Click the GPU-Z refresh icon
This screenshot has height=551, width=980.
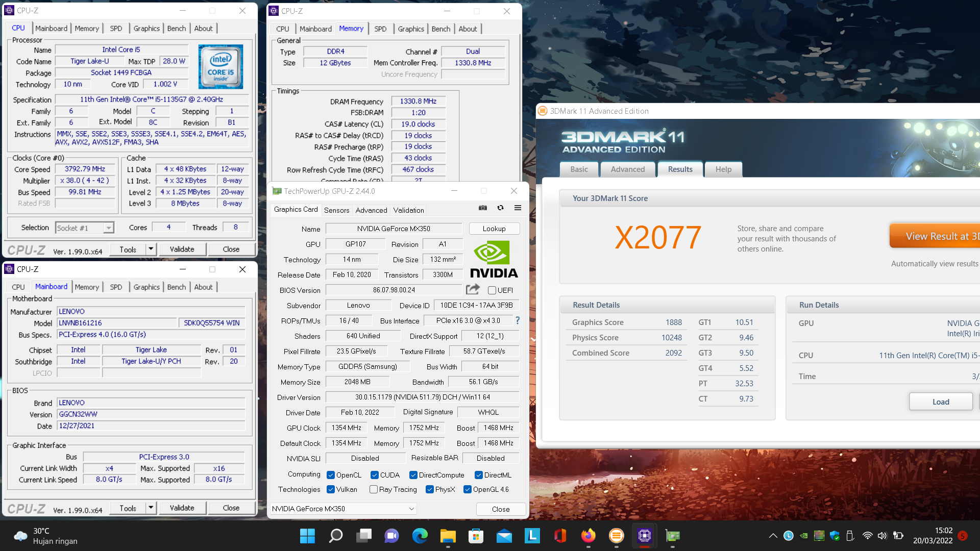tap(500, 208)
